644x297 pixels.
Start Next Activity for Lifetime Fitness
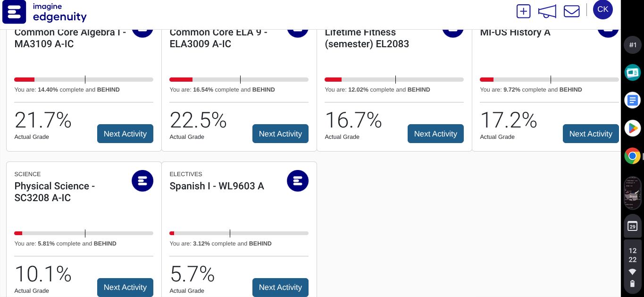(x=435, y=134)
